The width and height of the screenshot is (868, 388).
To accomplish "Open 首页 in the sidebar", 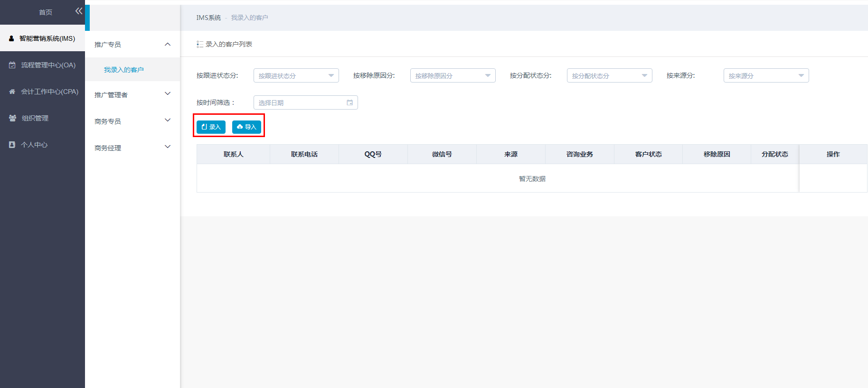I will click(x=46, y=12).
